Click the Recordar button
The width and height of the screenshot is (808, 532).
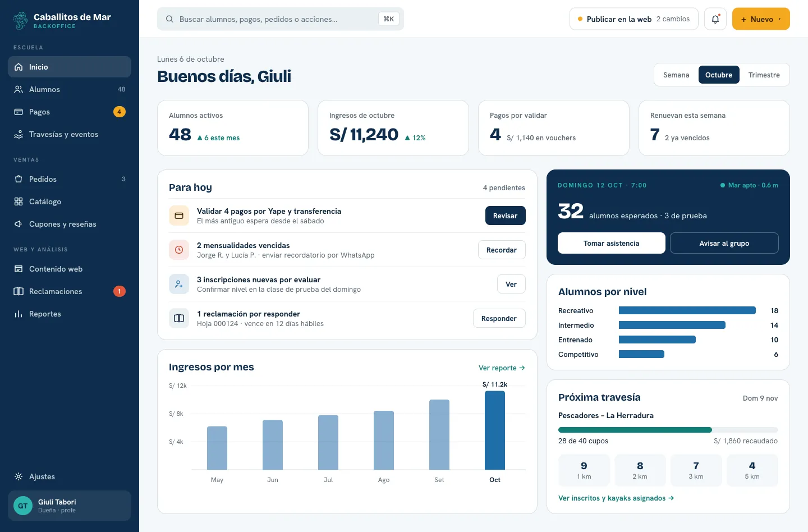[502, 250]
